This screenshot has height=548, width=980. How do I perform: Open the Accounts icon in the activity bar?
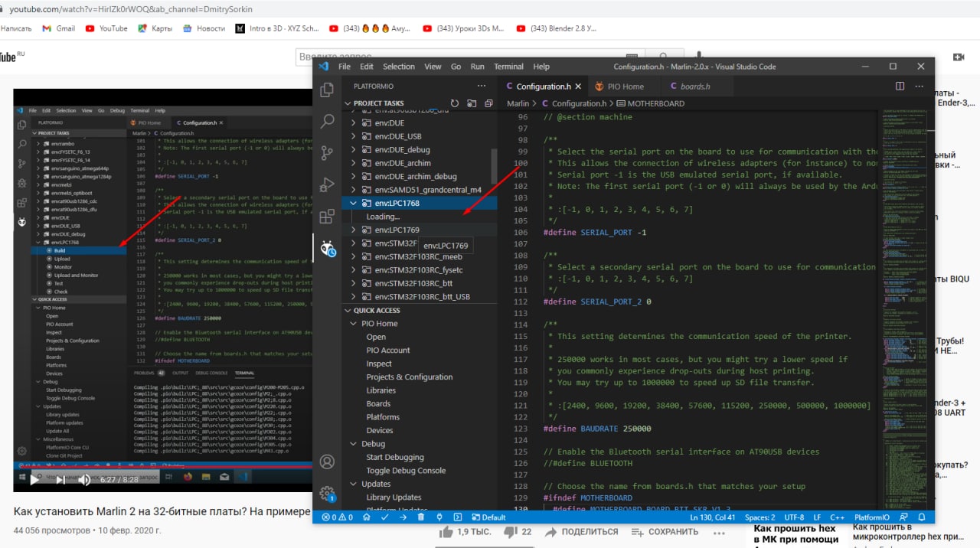tap(327, 462)
